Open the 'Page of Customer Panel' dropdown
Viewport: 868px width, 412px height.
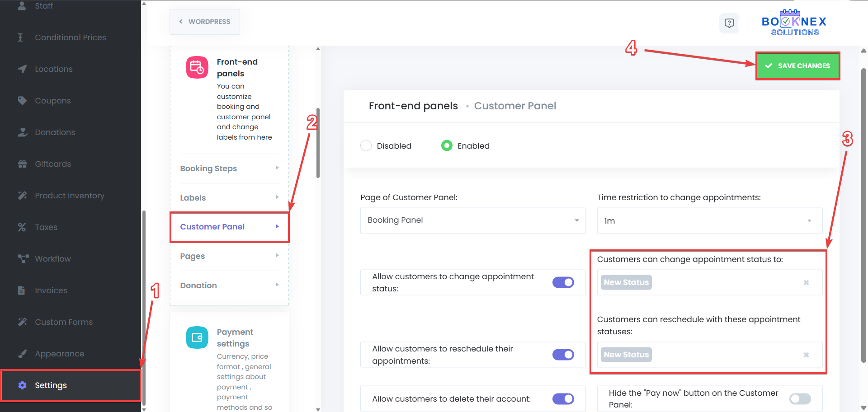click(472, 220)
